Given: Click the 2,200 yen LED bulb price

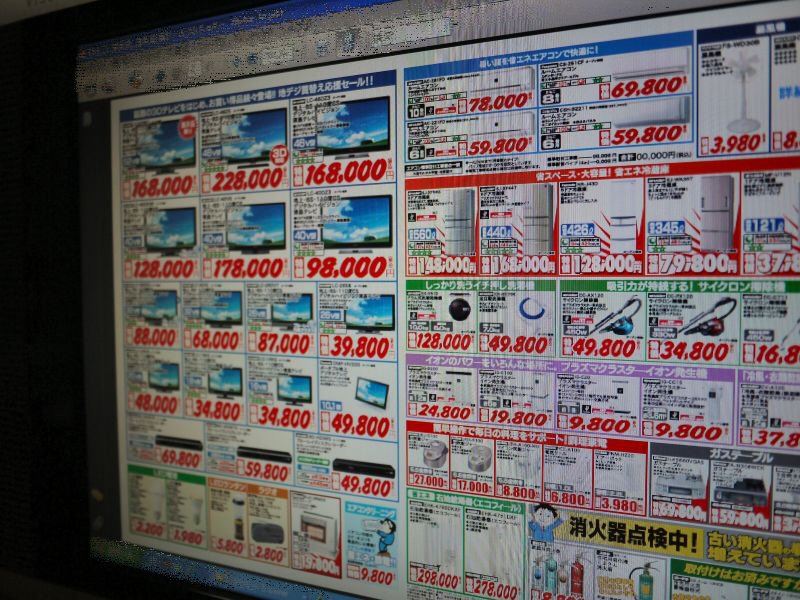Looking at the screenshot, I should coord(148,529).
